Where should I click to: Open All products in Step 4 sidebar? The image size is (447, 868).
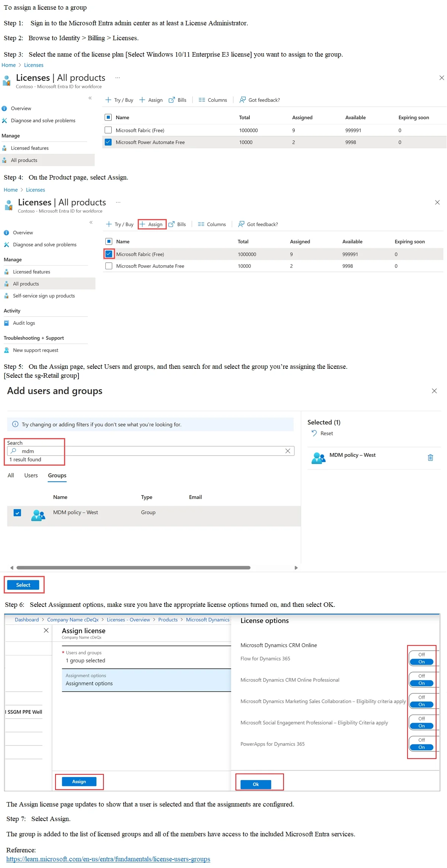48,283
